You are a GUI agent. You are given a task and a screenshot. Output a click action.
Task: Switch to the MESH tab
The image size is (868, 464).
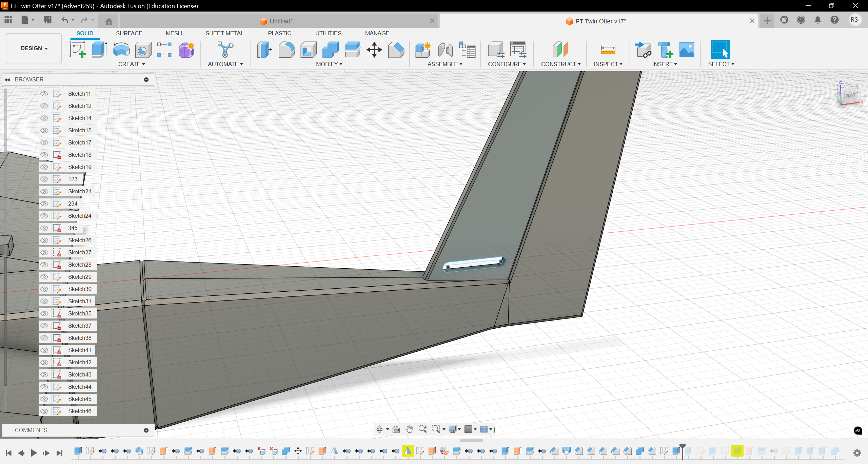174,33
